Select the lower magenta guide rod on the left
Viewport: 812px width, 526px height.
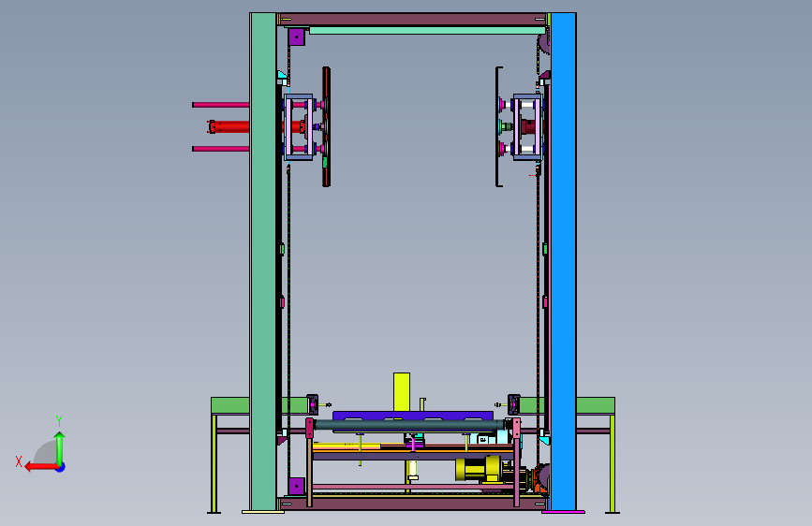coord(221,149)
